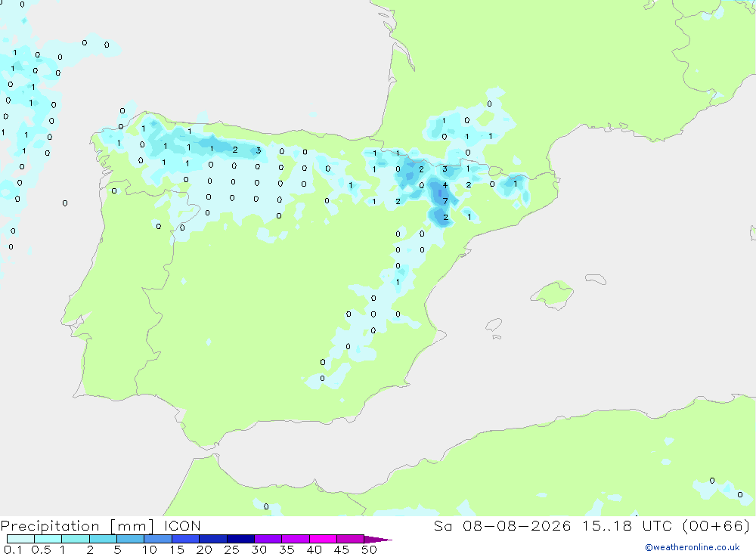Viewport: 756px width, 554px height.
Task: Click the legend label "45"
Action: coord(342,549)
